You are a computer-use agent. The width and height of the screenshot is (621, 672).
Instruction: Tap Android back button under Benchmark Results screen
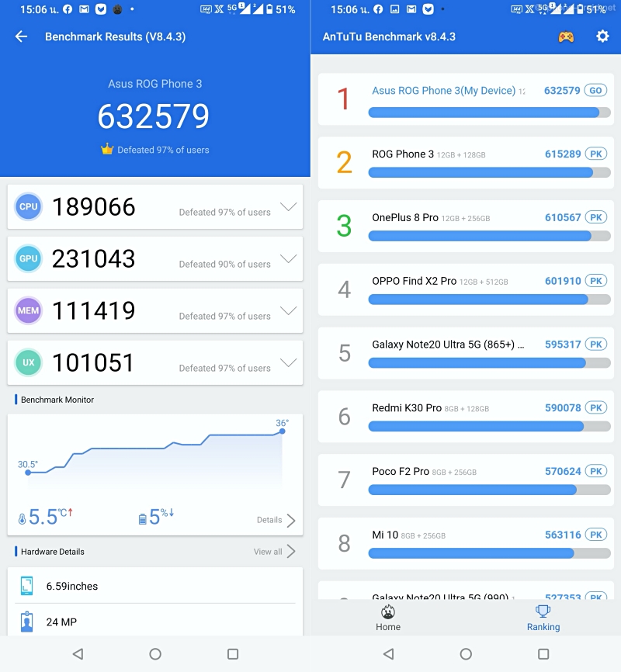point(78,653)
